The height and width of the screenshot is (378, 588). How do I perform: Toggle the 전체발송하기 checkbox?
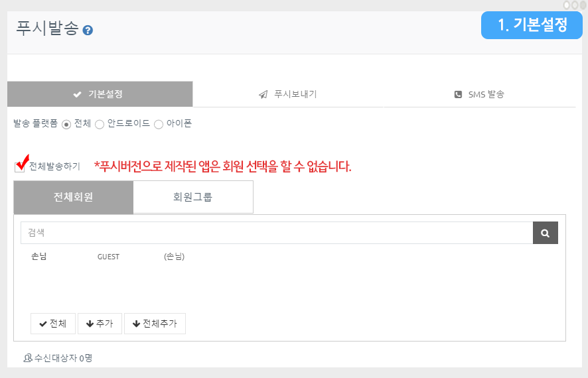[20, 167]
